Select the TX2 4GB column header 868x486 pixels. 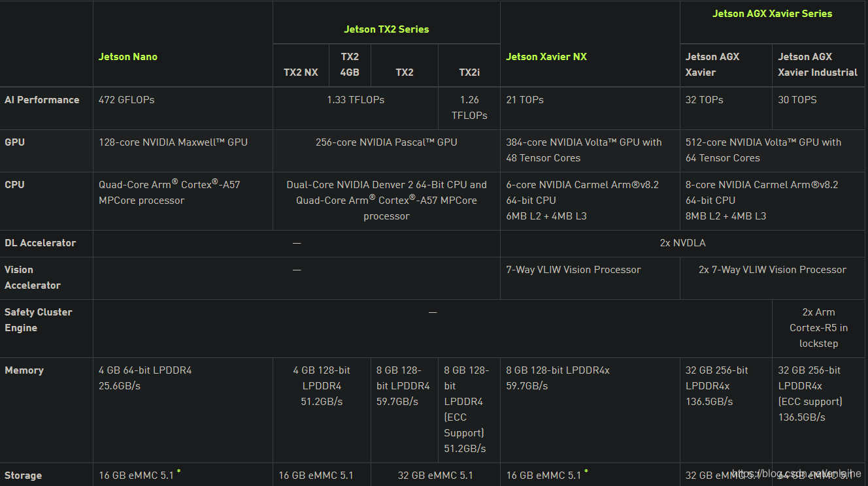(350, 65)
